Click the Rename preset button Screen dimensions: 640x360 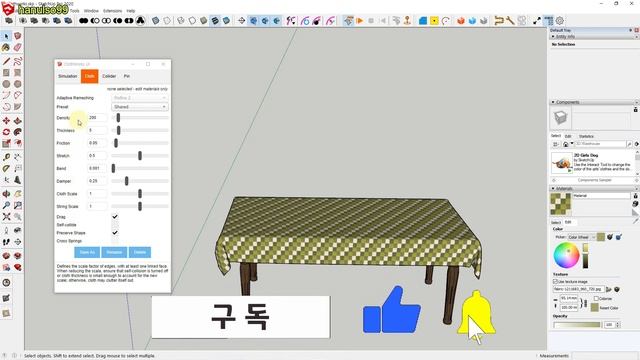(x=114, y=252)
